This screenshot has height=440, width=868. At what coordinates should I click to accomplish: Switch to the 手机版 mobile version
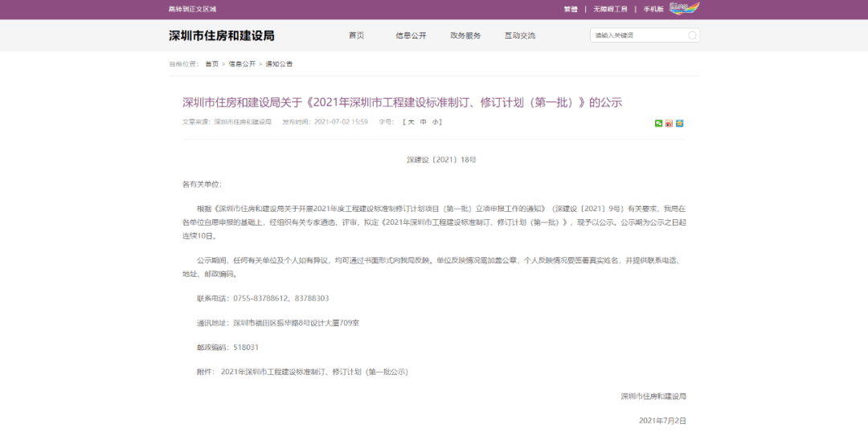653,9
